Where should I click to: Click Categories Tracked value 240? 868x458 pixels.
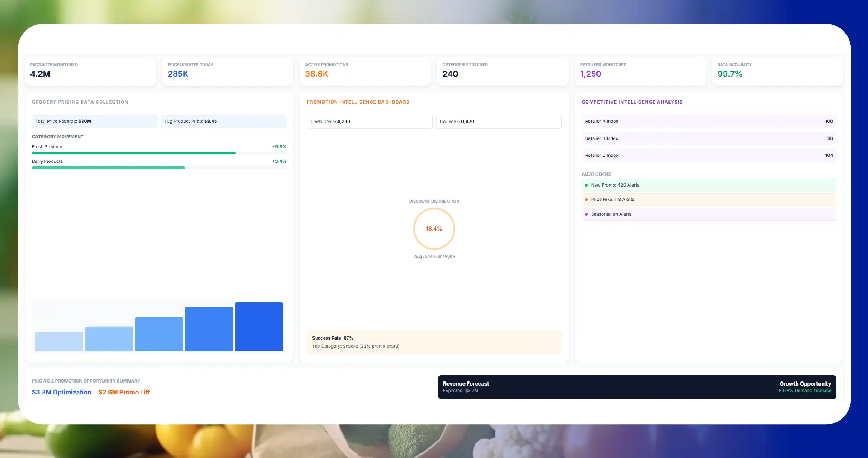(450, 74)
